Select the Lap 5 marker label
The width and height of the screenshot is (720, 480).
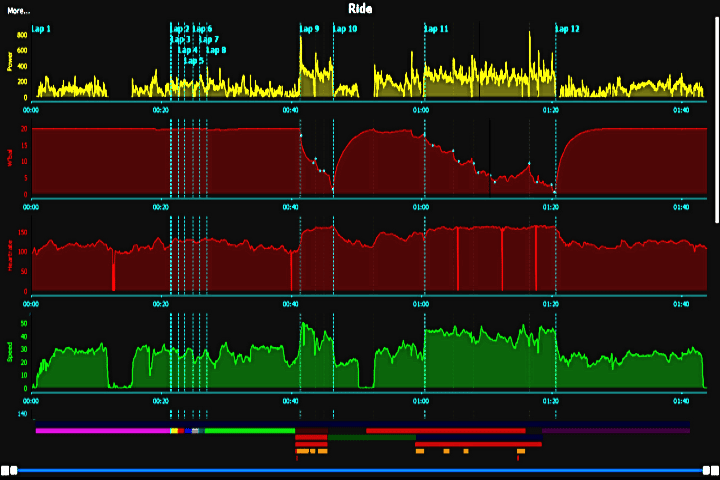coord(194,61)
